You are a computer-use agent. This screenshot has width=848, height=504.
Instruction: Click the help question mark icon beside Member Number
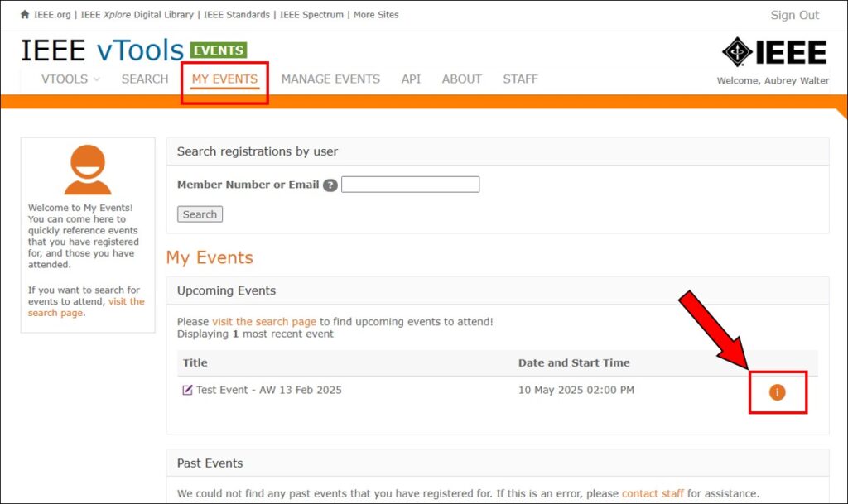tap(330, 185)
